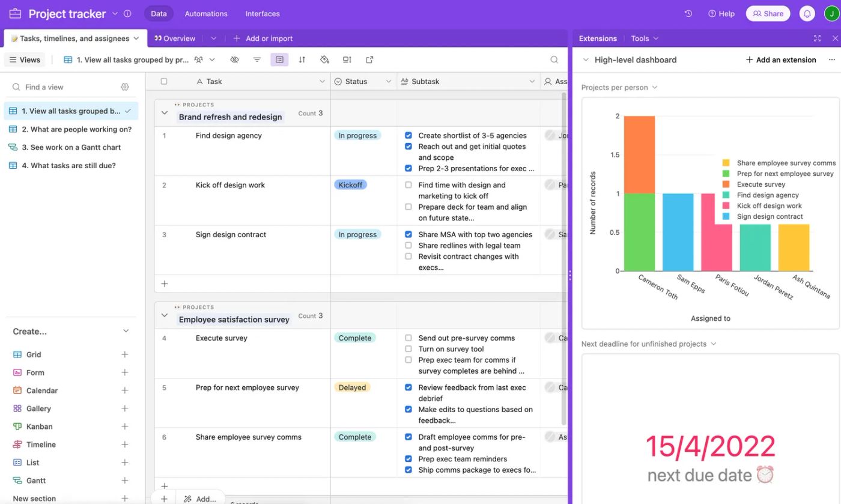View base history with the clock icon
This screenshot has width=841, height=504.
(688, 13)
